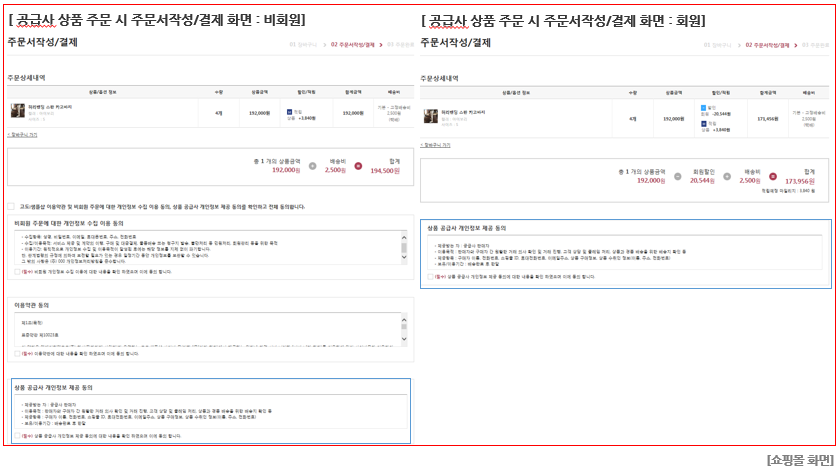Click scroll-up arrow of 이용약관 동의 textbox
Screen dimensions: 838x472
point(404,320)
